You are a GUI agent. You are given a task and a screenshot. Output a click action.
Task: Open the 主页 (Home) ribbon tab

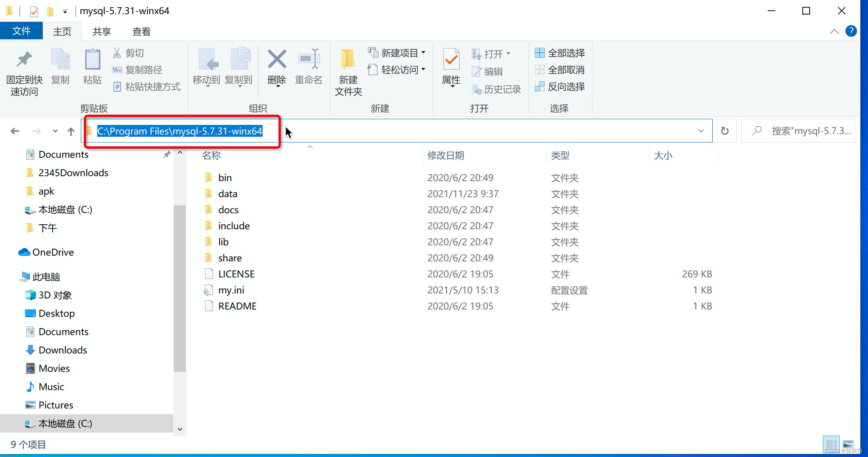click(63, 31)
